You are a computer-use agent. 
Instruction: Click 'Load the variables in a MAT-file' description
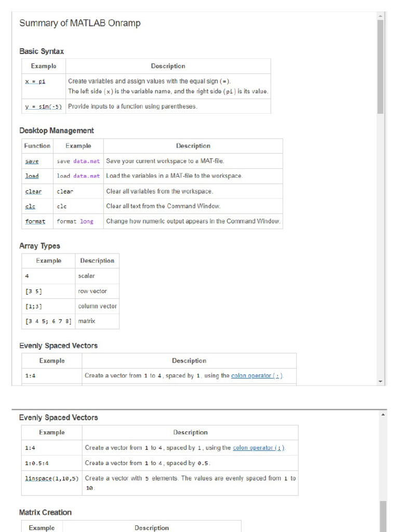pos(175,176)
